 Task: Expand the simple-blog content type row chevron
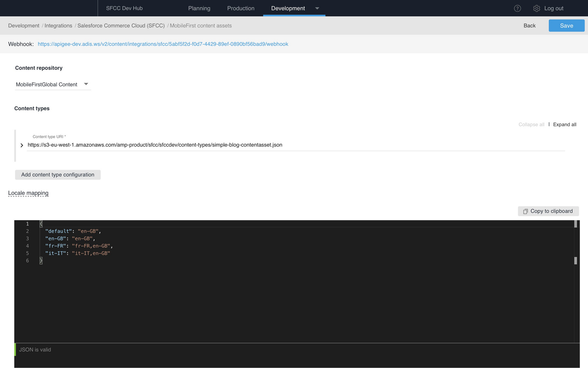[22, 145]
